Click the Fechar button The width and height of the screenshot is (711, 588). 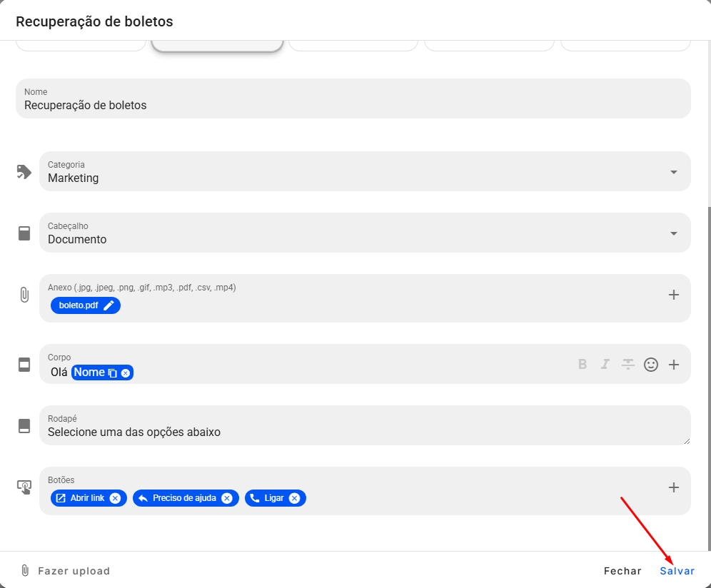click(622, 571)
